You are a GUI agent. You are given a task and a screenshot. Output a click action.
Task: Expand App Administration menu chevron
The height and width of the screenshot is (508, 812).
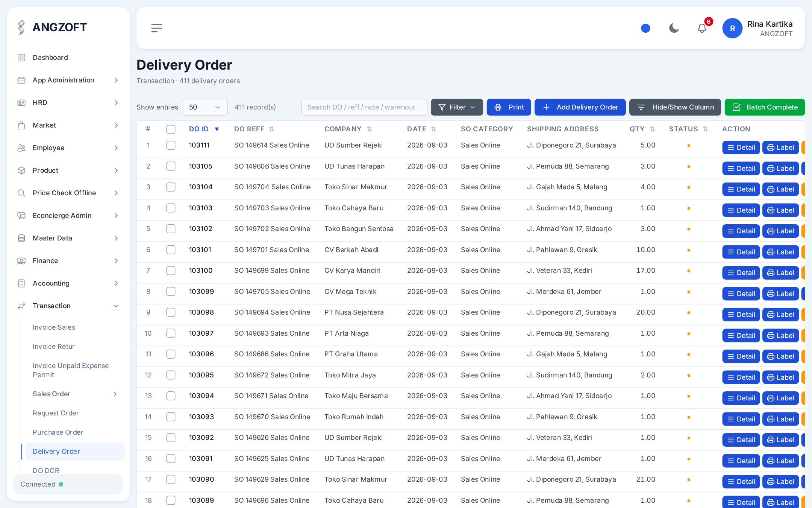tap(116, 80)
